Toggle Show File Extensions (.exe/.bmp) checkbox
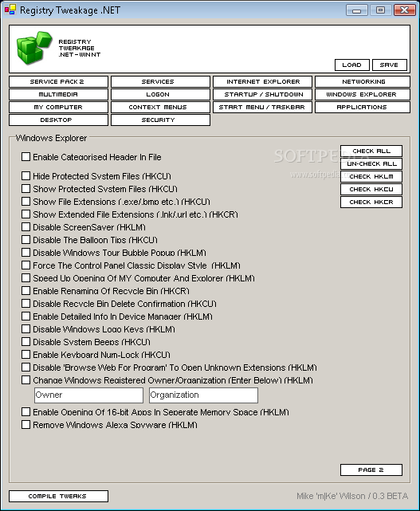 (x=26, y=202)
